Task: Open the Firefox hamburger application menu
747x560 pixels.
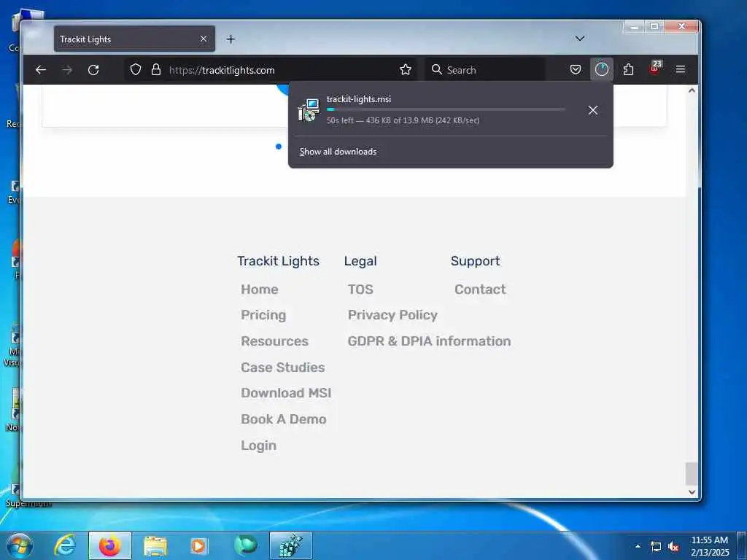Action: pos(681,70)
